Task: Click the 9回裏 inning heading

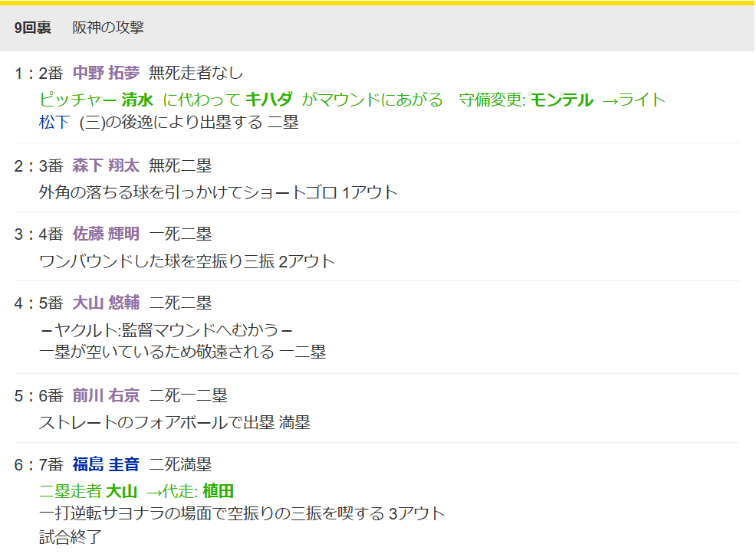Action: click(32, 28)
